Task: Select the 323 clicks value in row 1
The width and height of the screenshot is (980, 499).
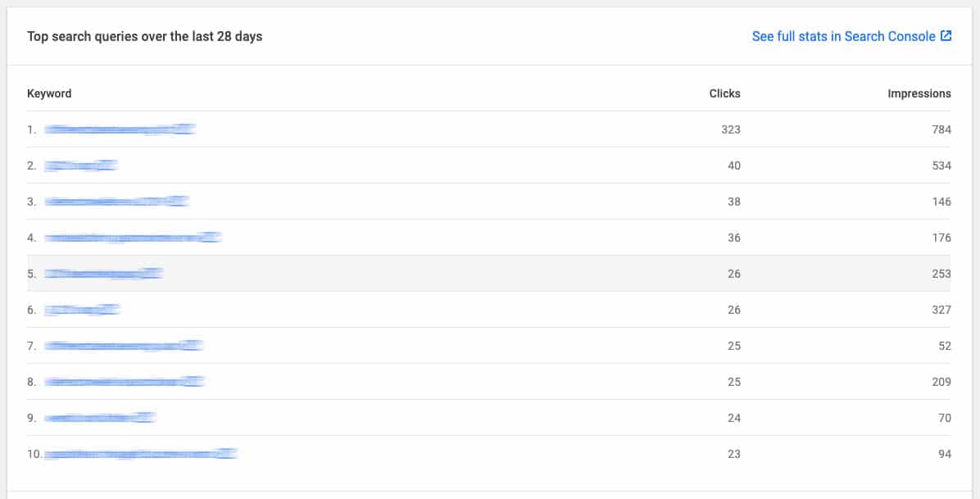Action: [731, 129]
